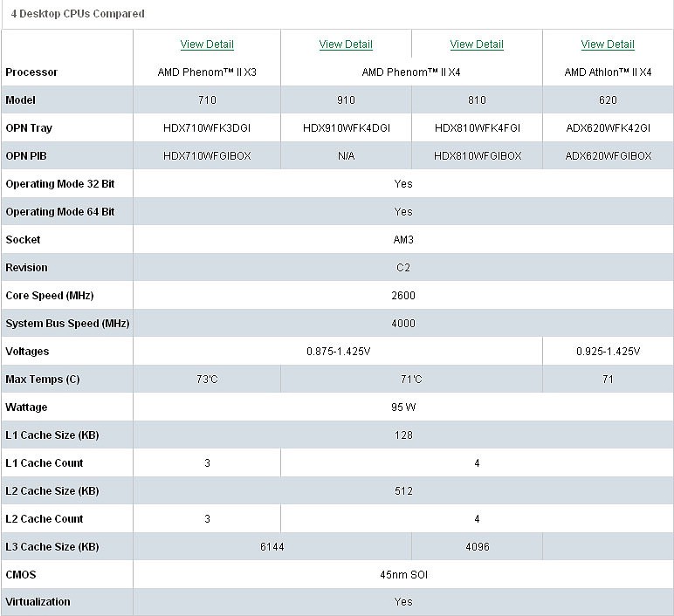Click the Athlon max temp value 71
This screenshot has height=616, width=674.
tap(608, 380)
